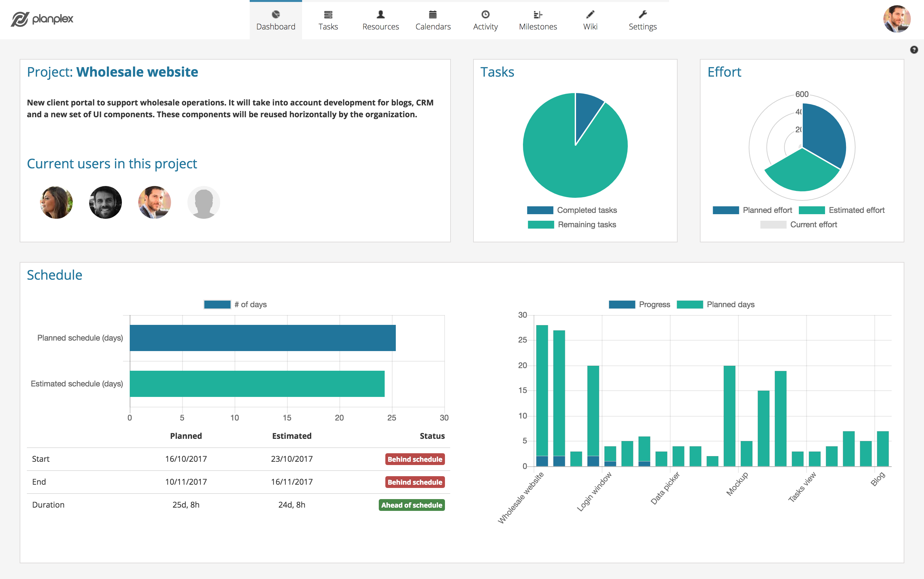Toggle Progress legend series
Viewport: 924px width, 579px height.
click(x=639, y=305)
